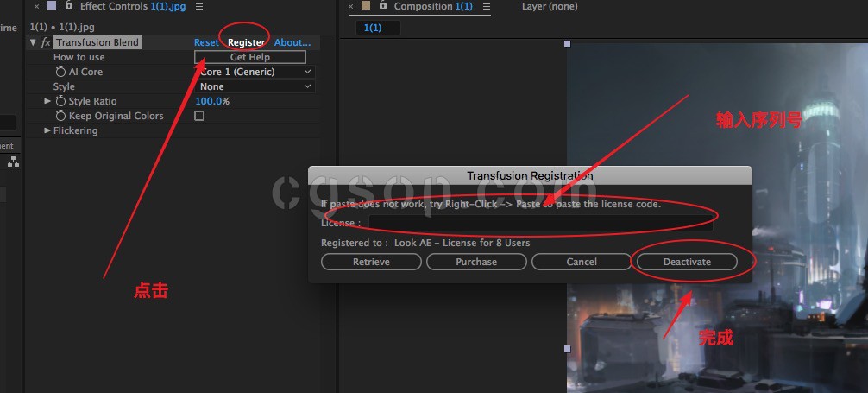Viewport: 868px width, 393px height.
Task: Click the Get Help button
Action: [x=249, y=57]
